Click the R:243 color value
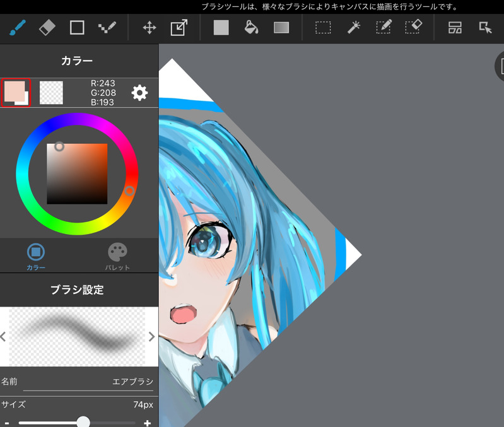 click(103, 83)
